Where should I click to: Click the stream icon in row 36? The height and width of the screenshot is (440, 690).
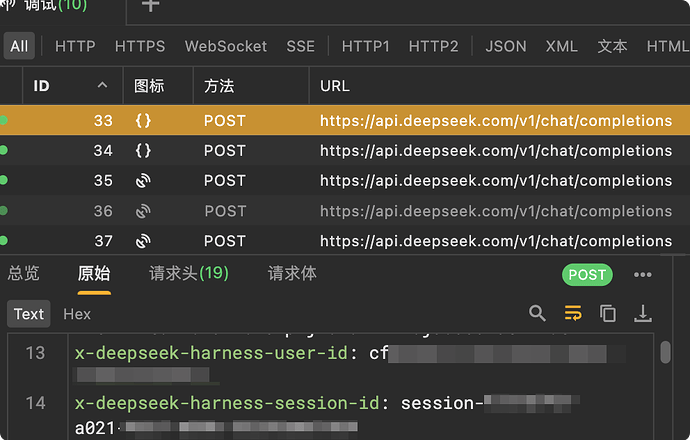[x=143, y=211]
